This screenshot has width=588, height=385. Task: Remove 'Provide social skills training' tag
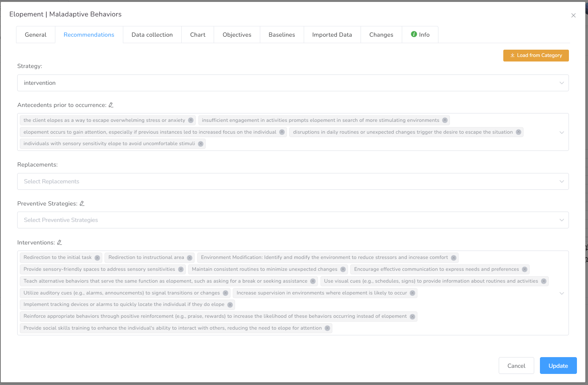(x=327, y=328)
